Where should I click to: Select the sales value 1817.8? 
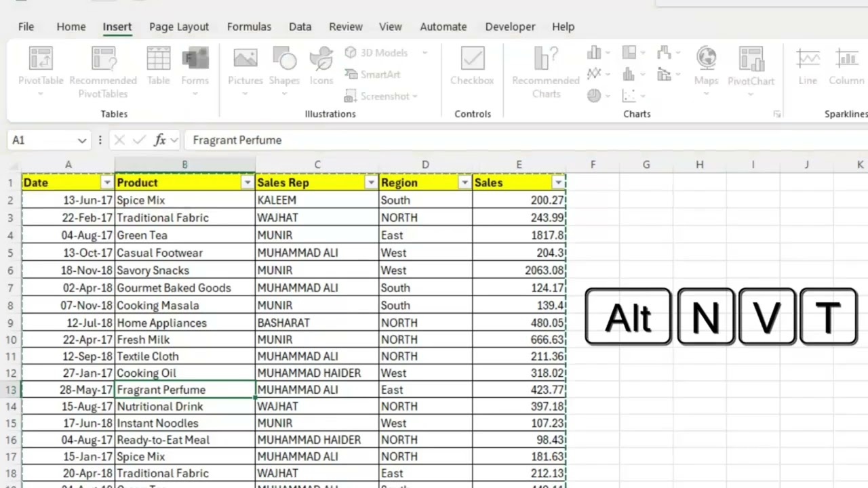519,235
